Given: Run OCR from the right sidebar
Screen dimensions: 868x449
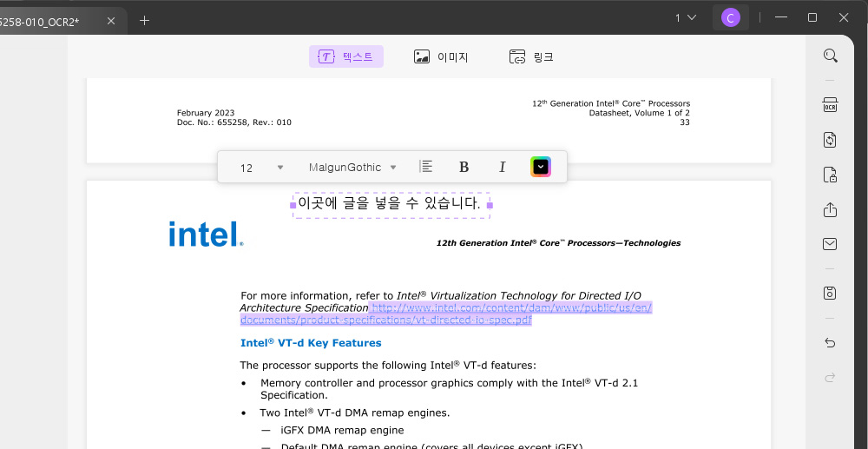Looking at the screenshot, I should [x=830, y=104].
